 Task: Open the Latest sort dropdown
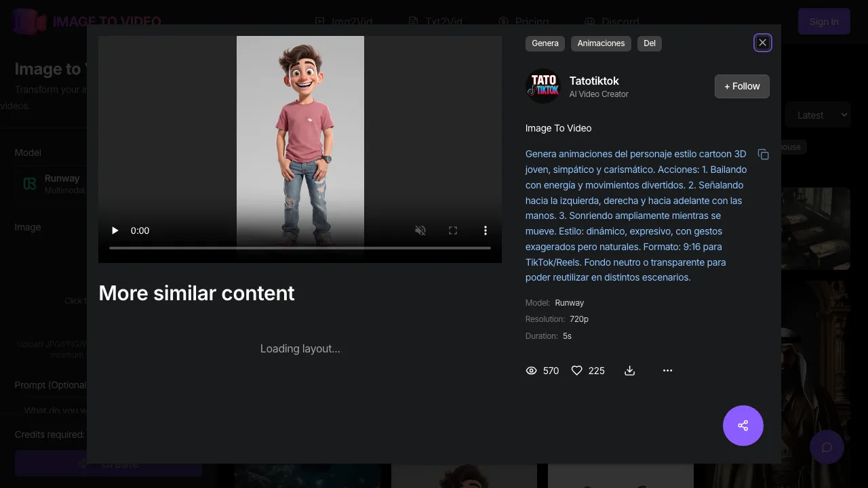[818, 115]
